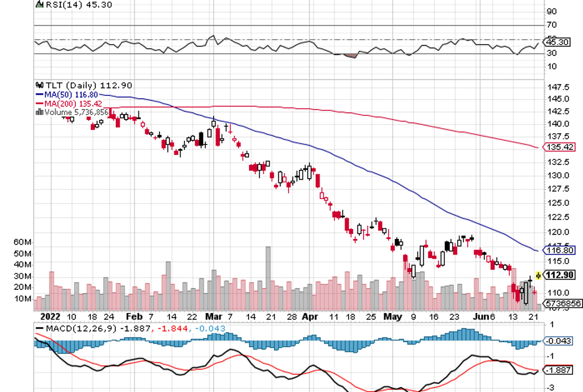Screen dimensions: 583x392
Task: Click the Apr month label
Action: tap(310, 317)
